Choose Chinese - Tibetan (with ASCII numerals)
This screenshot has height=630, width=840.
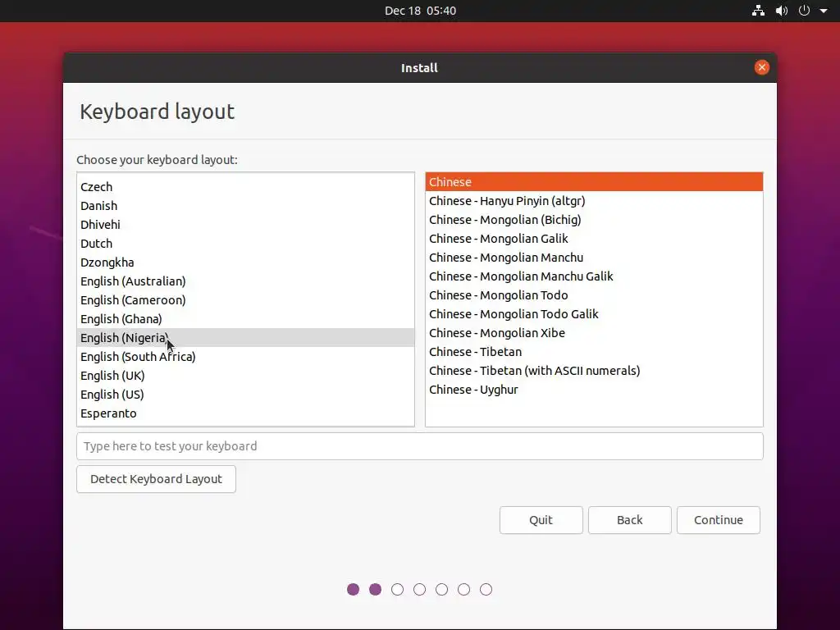point(594,371)
